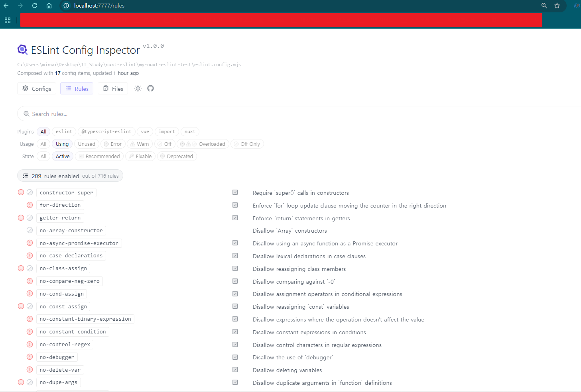Filter usage by Warn rules
Viewport: 581px width, 392px height.
[140, 144]
